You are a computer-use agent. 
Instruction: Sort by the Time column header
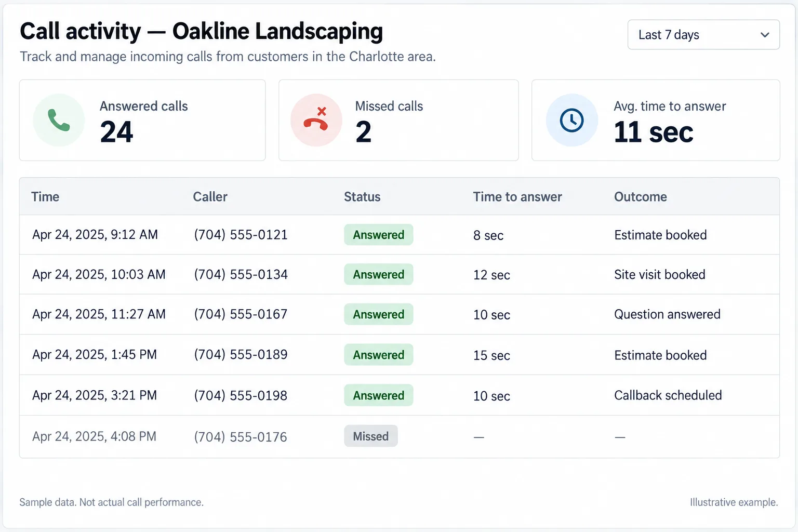pyautogui.click(x=45, y=197)
